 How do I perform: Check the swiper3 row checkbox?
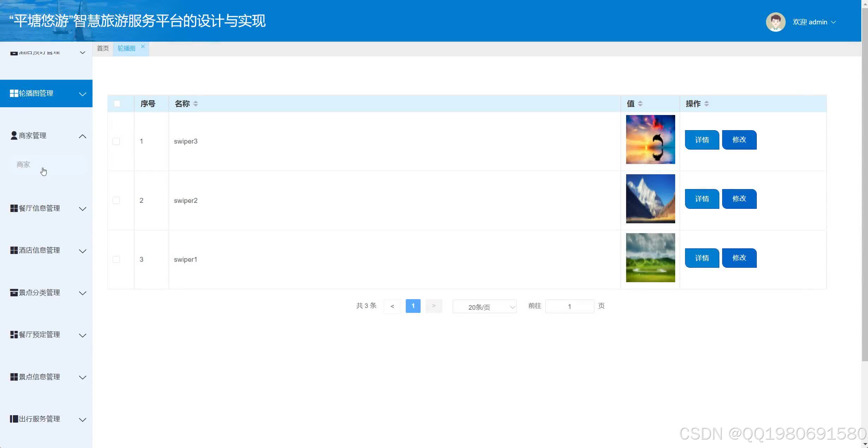click(x=116, y=141)
